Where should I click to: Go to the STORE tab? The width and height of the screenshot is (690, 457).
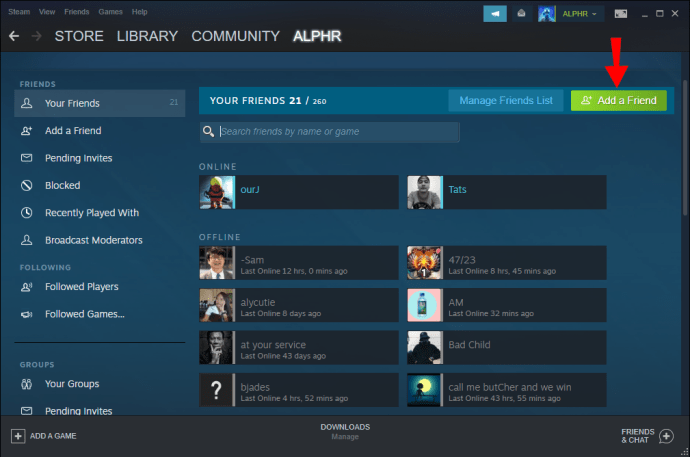pyautogui.click(x=79, y=36)
